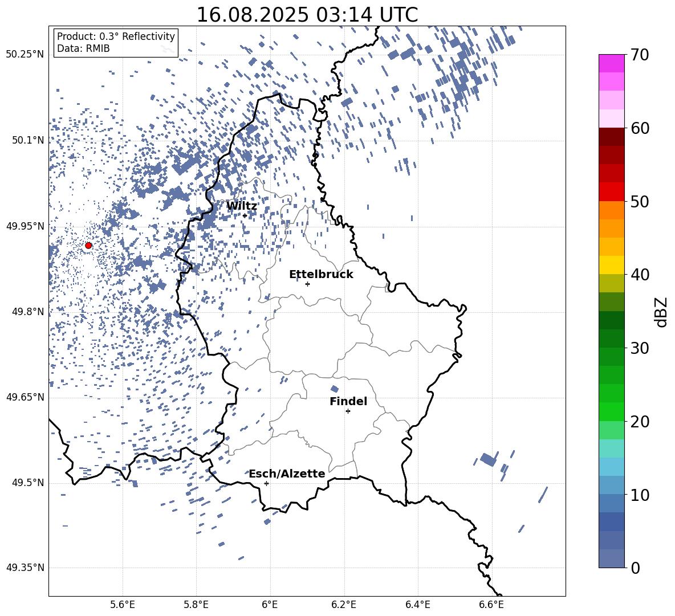Image resolution: width=675 pixels, height=616 pixels.
Task: Click the bright red colorbar segment near 50
Action: click(x=612, y=192)
